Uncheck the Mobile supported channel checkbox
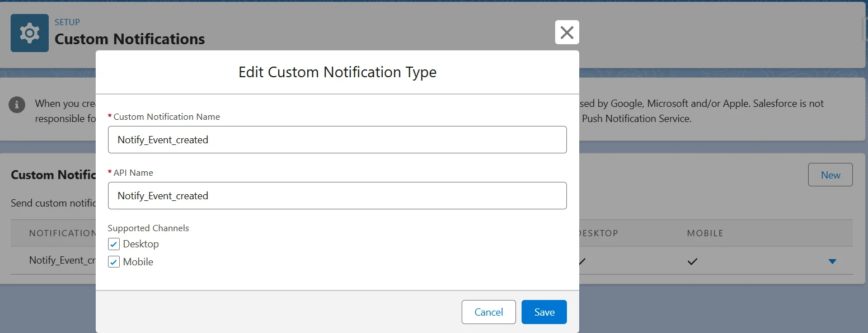Image resolution: width=868 pixels, height=333 pixels. 114,262
